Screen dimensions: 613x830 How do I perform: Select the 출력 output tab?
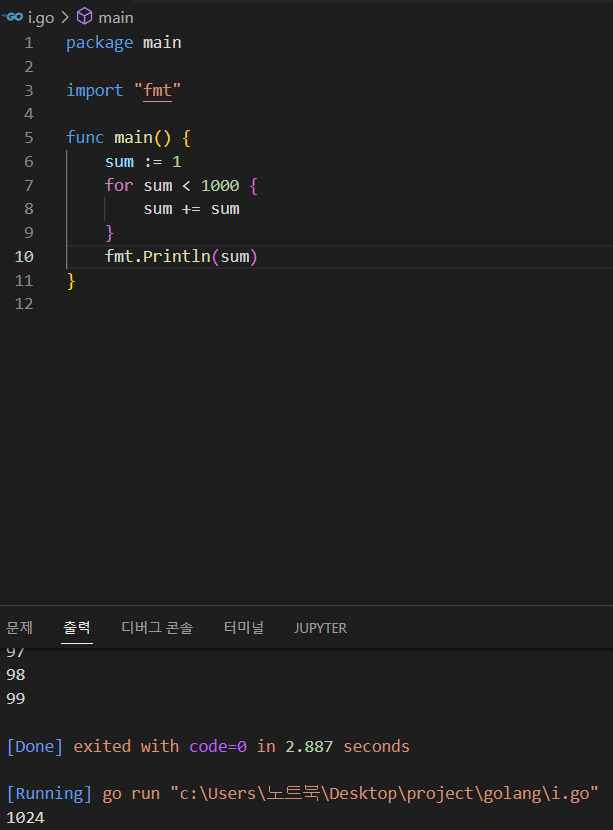point(77,628)
